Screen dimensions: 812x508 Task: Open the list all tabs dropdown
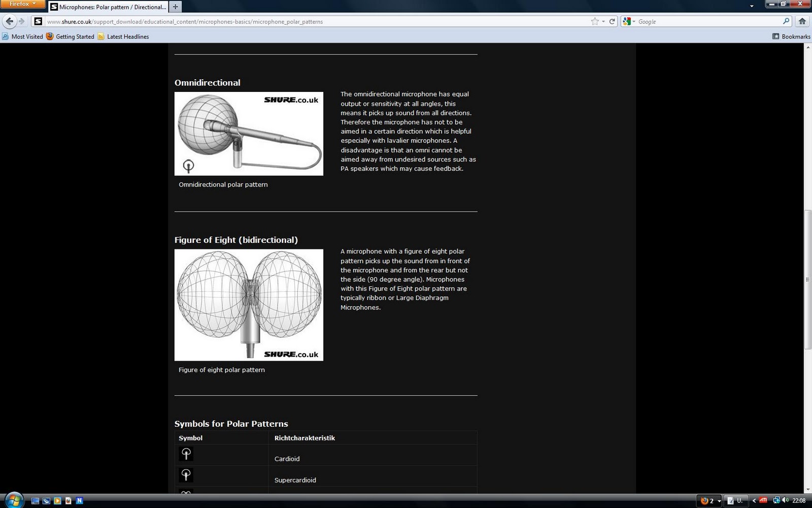click(x=752, y=7)
